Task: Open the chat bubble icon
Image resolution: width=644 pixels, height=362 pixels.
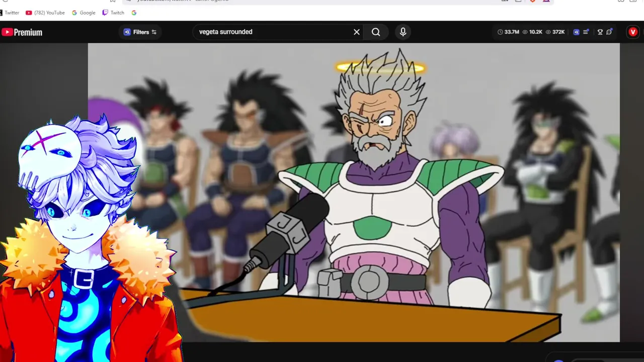Action: [609, 32]
